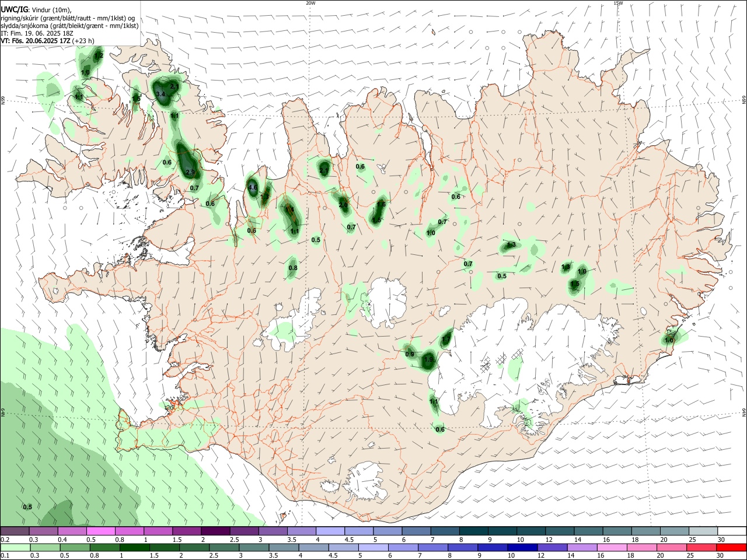Pick the bright magenta-pink swatch between 0.5 and 0.8

[x=101, y=531]
